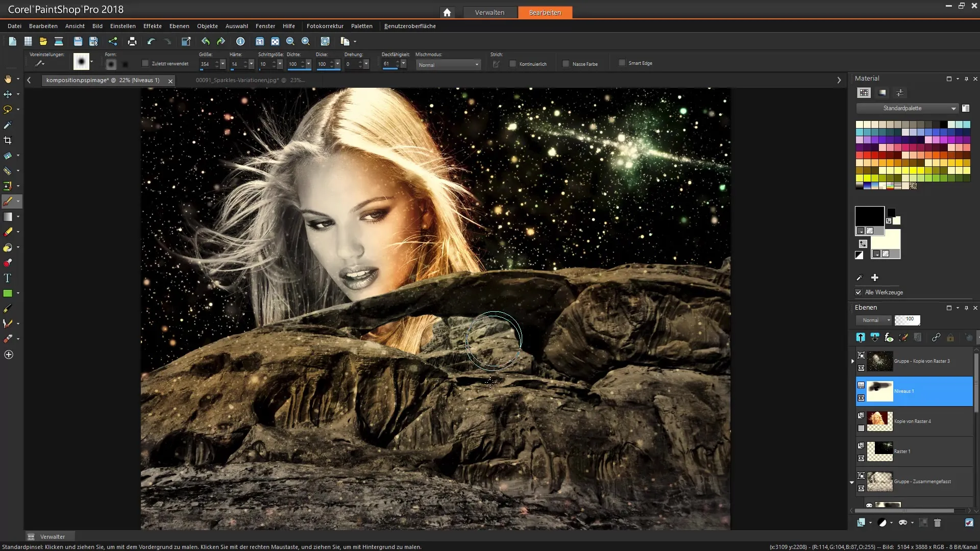Open the Verwalter panel button
The height and width of the screenshot is (551, 980).
pos(50,537)
